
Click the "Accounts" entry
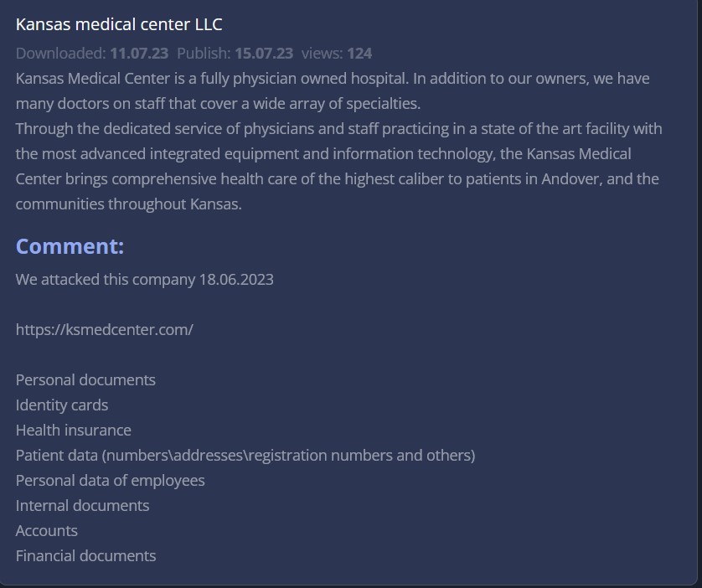coord(46,530)
